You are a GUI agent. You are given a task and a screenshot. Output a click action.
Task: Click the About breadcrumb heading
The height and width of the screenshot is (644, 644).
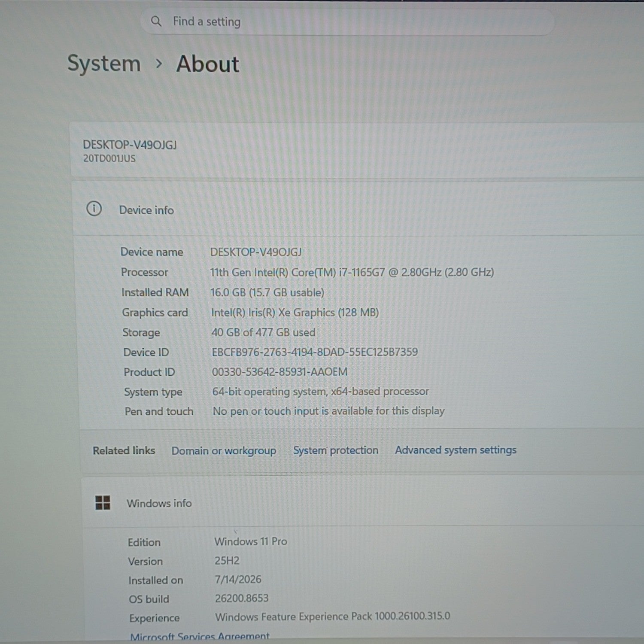click(208, 64)
